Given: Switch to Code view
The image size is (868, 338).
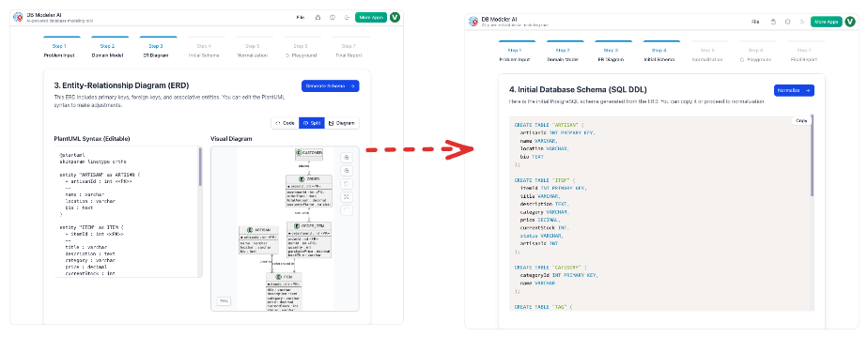Looking at the screenshot, I should click(x=285, y=123).
